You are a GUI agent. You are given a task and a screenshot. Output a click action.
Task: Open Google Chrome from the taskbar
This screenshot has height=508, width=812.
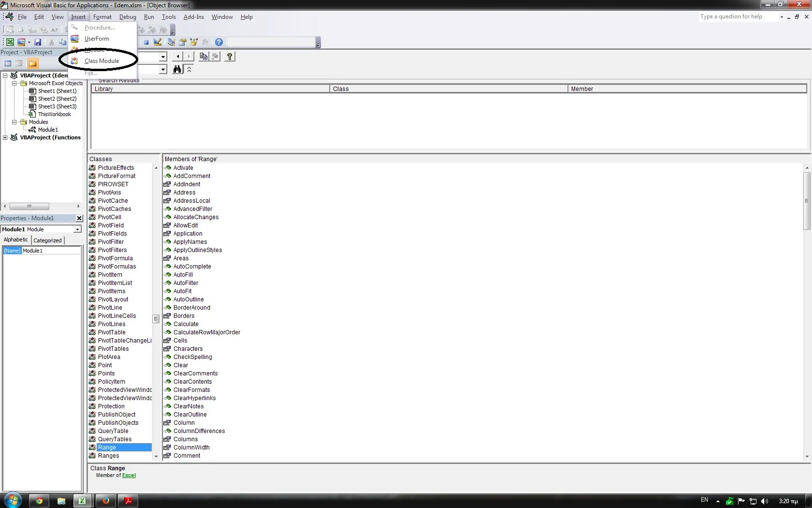[39, 501]
